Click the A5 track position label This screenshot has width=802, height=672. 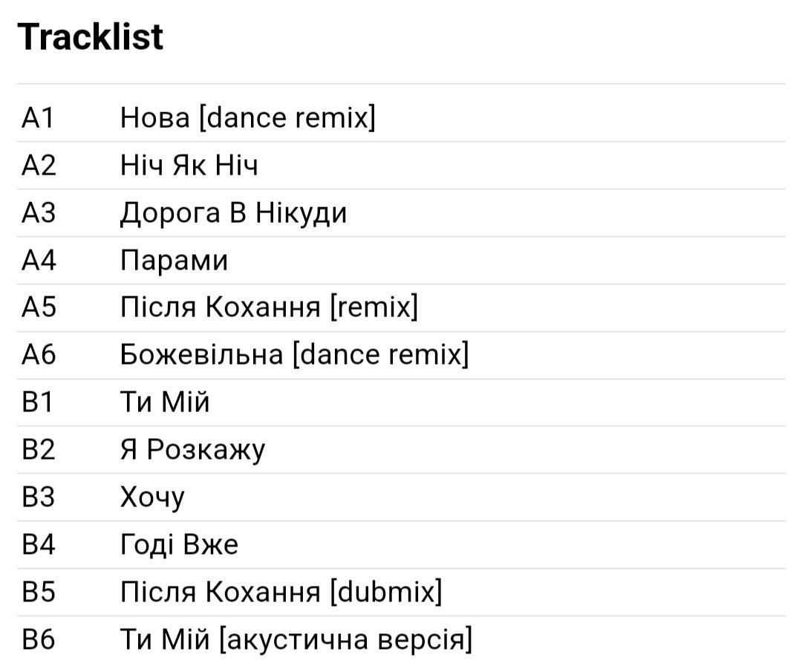pyautogui.click(x=39, y=307)
